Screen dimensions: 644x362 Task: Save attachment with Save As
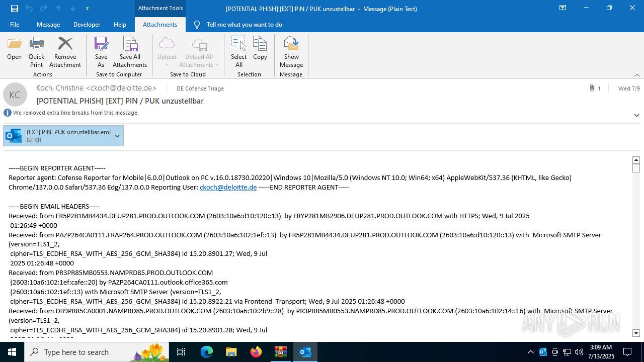[x=101, y=52]
